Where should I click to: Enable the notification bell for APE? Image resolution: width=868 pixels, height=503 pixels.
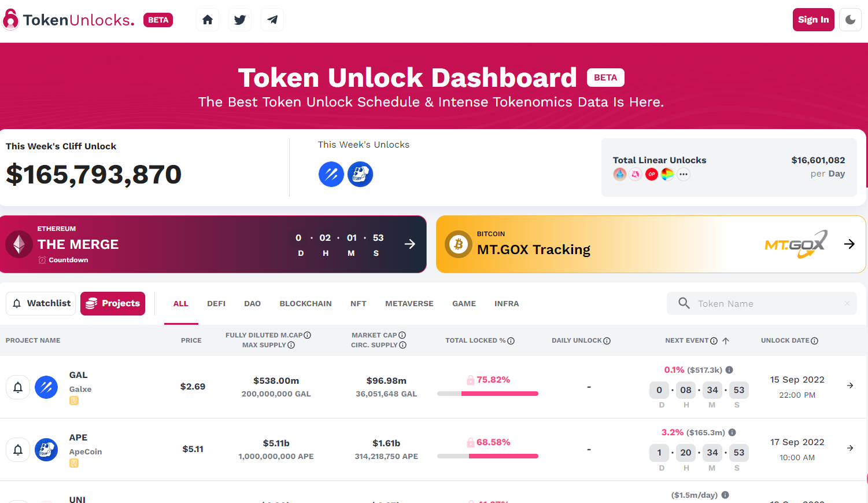(x=18, y=450)
